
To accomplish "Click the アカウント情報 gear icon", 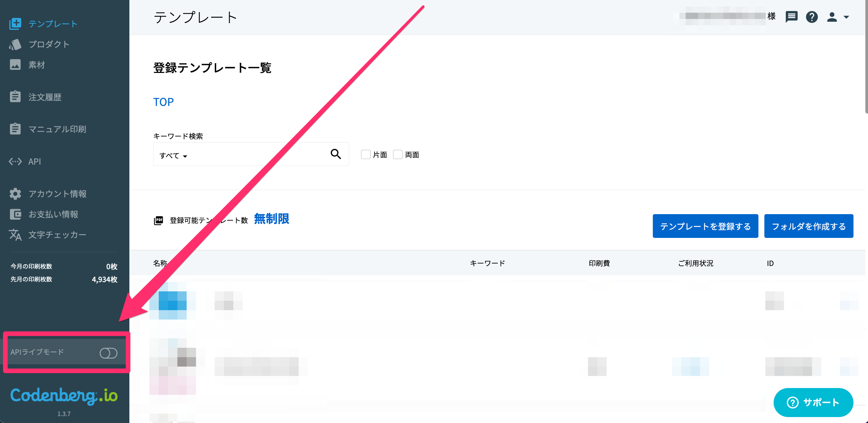I will [15, 194].
